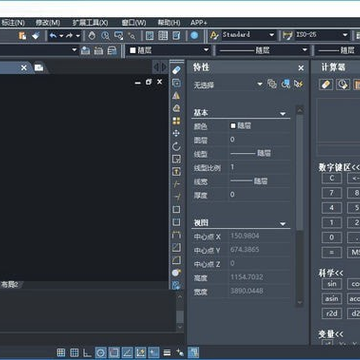This screenshot has width=360, height=360.
Task: Select the Offset tool
Action: coord(176,108)
